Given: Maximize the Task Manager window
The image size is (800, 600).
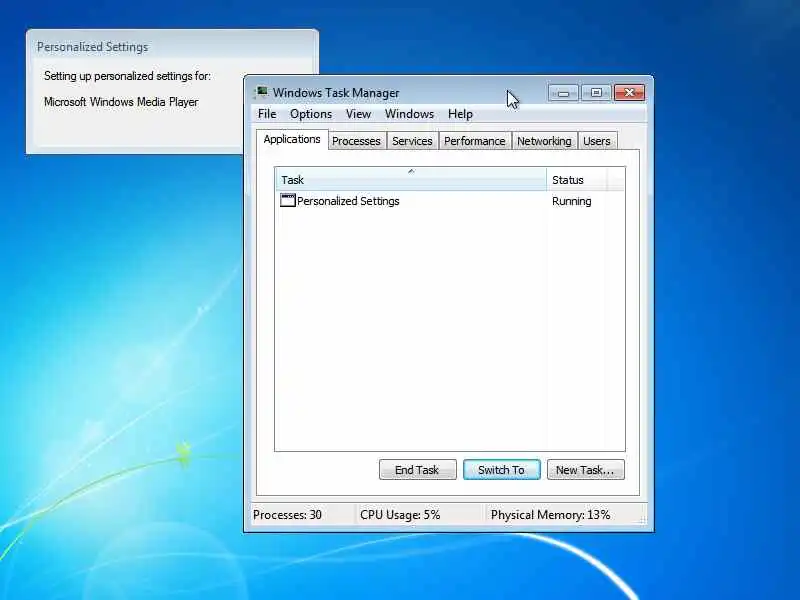Looking at the screenshot, I should tap(595, 93).
